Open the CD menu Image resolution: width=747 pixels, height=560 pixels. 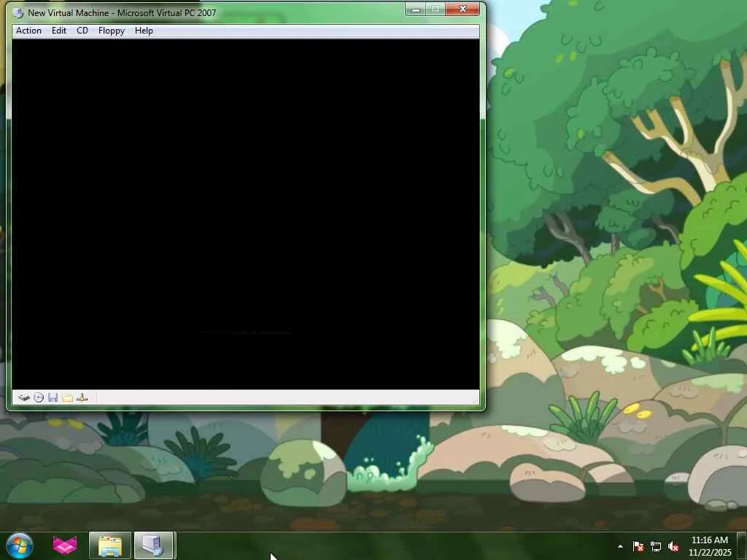pyautogui.click(x=82, y=31)
